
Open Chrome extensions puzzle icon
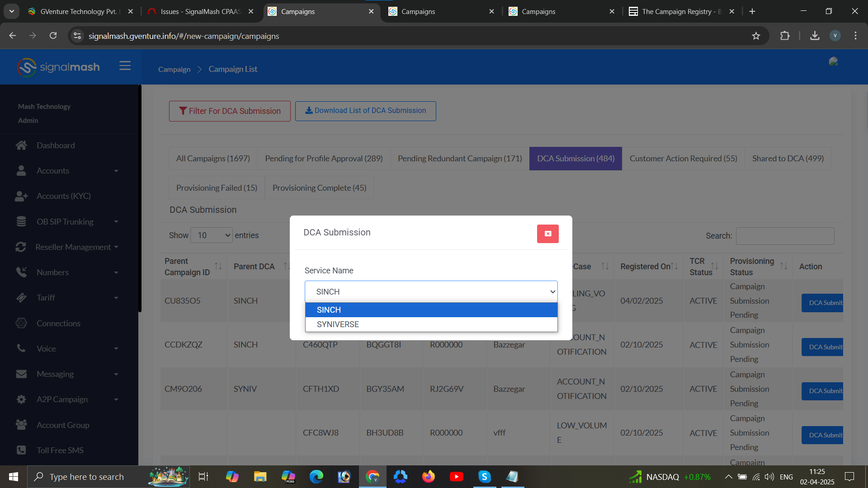click(x=785, y=36)
